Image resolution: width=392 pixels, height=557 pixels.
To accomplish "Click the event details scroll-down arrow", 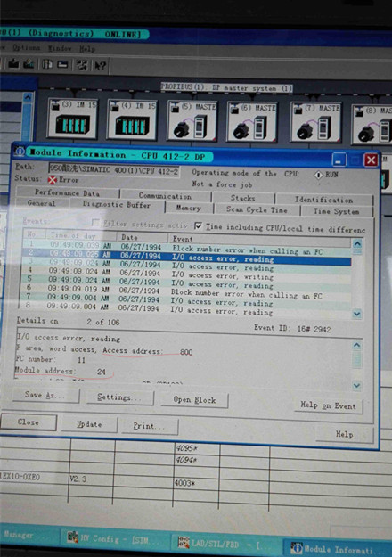I will 357,385.
